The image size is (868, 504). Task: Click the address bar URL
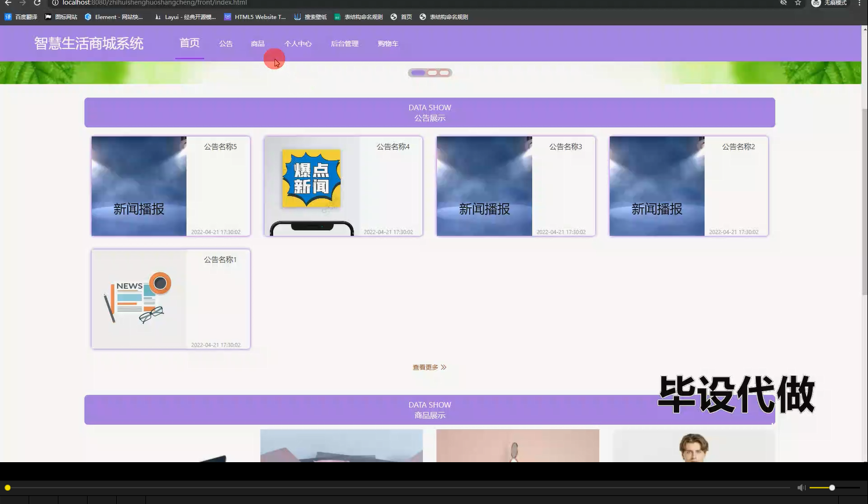pos(155,3)
